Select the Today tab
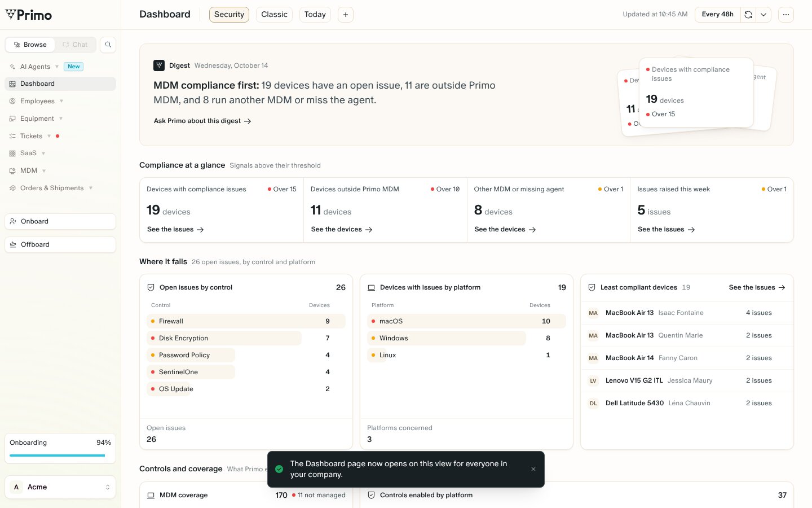 pyautogui.click(x=315, y=15)
